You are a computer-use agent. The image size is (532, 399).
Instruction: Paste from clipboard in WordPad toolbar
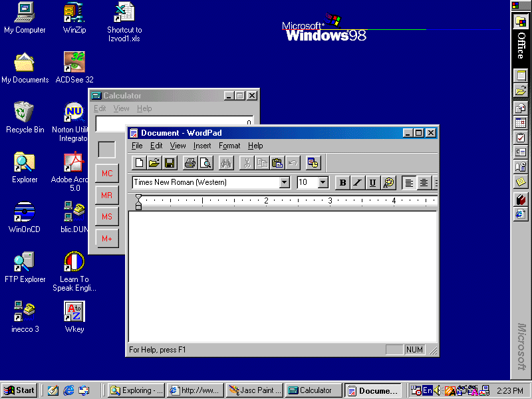pos(277,163)
